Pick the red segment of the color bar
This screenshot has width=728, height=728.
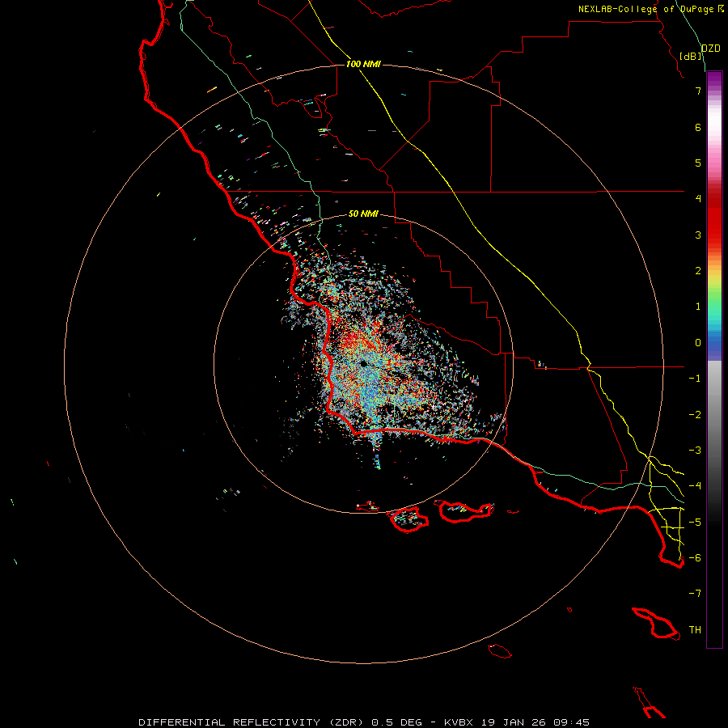click(714, 216)
